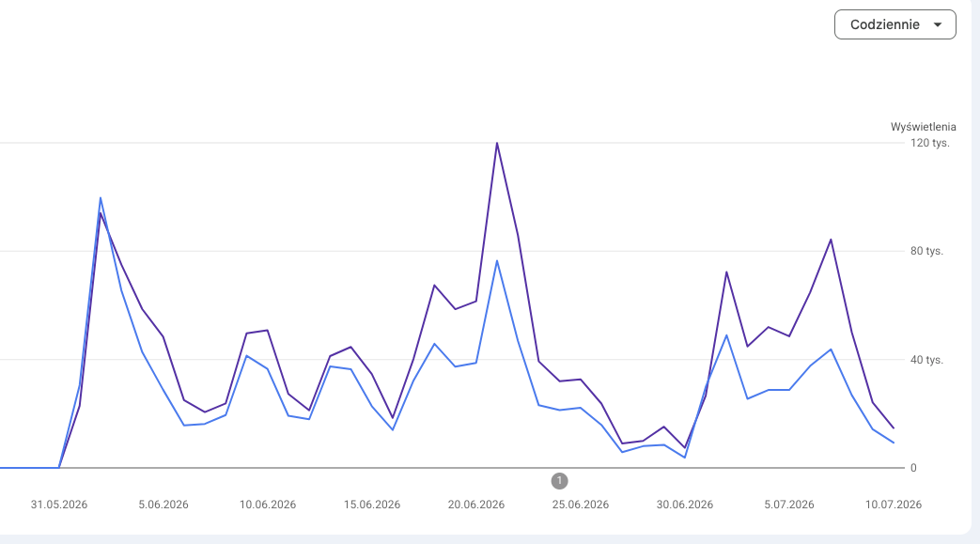Click the blue line's first peak near 100 tys.
Screen dimensions: 980x544
(x=101, y=198)
